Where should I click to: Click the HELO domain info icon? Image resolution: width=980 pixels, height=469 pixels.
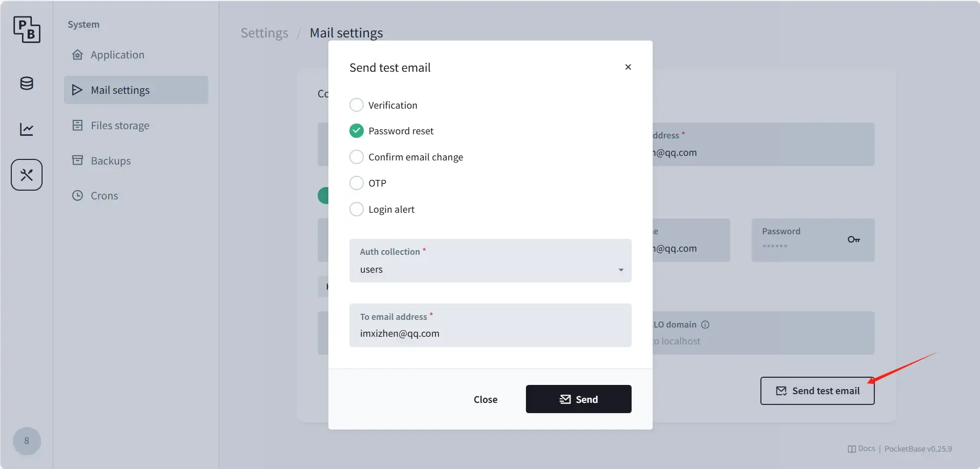click(x=705, y=324)
